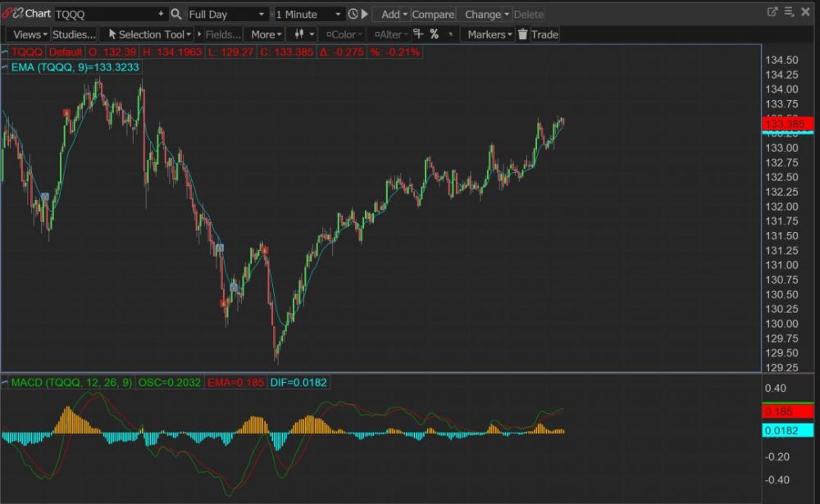Open the Markers dropdown
The image size is (820, 504).
pyautogui.click(x=490, y=34)
